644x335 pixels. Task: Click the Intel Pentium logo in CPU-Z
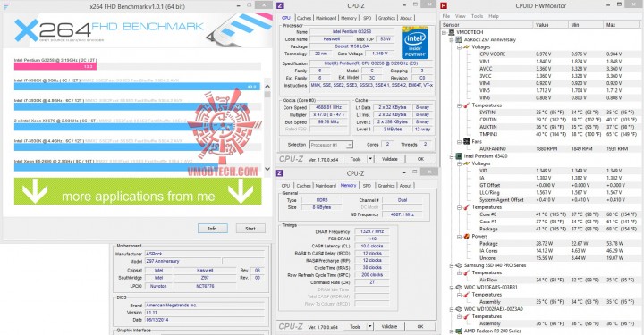[x=415, y=43]
